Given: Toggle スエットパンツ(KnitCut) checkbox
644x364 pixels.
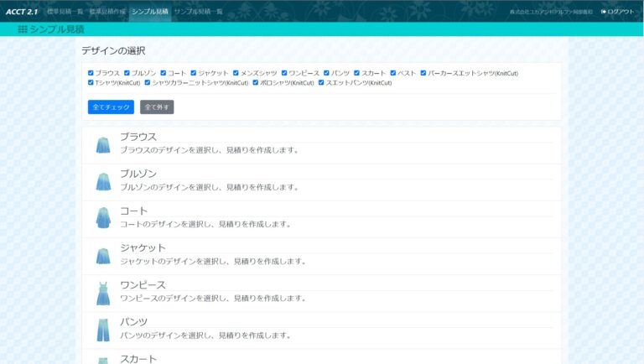Looking at the screenshot, I should coord(322,82).
